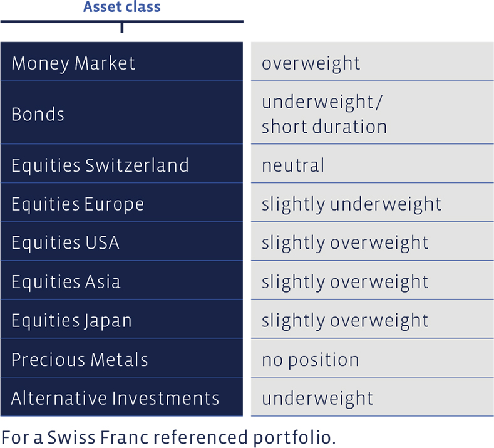Click the slightly underweight cell
Screen dimensions: 494x448
tap(373, 202)
